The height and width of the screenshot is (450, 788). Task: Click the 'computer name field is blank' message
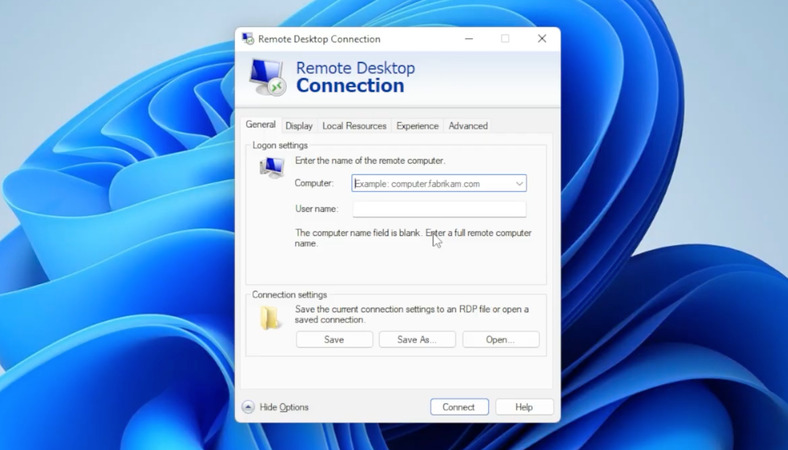(x=413, y=238)
